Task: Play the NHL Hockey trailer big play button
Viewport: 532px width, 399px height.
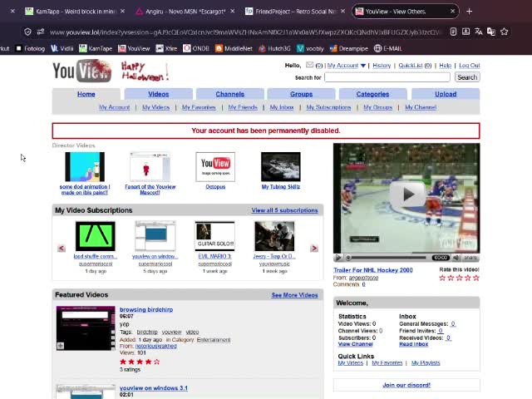Action: (x=407, y=195)
